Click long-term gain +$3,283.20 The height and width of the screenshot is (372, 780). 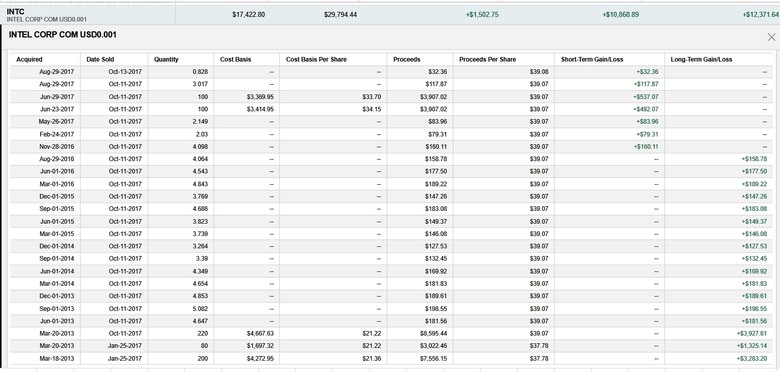point(752,358)
